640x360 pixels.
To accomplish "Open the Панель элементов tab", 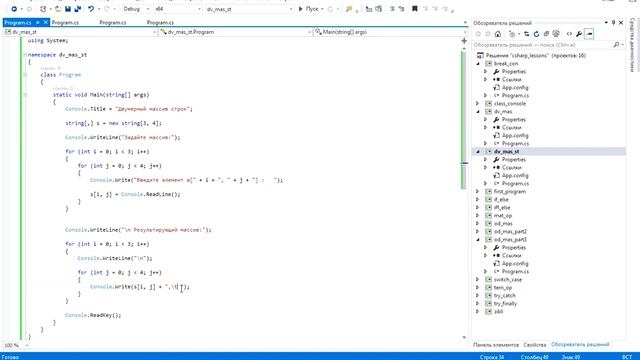I will [496, 345].
